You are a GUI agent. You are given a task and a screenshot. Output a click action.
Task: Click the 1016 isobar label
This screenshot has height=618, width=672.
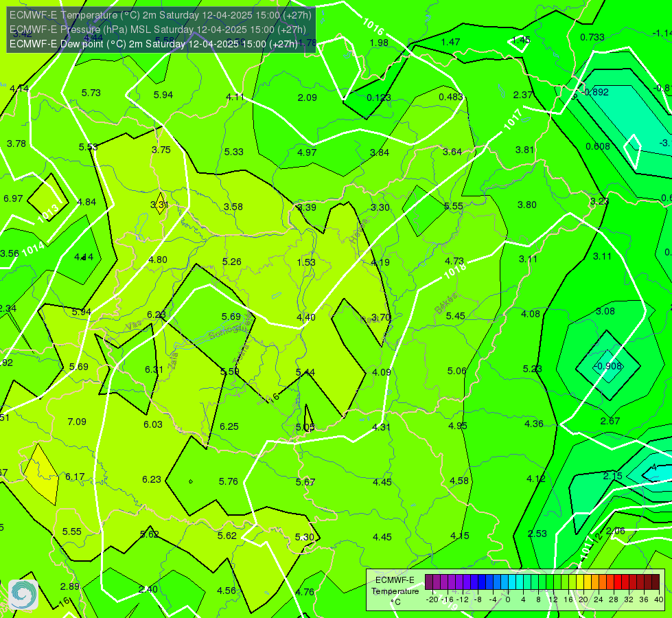coord(373,27)
